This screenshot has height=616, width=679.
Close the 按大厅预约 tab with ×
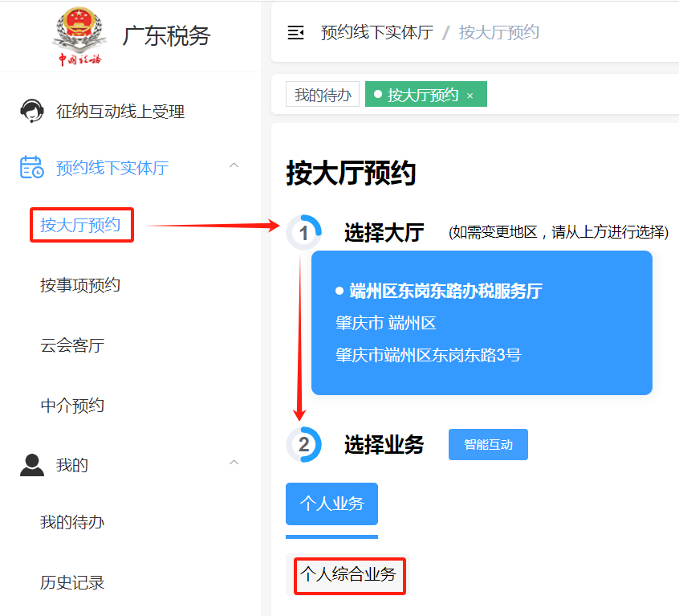[470, 96]
